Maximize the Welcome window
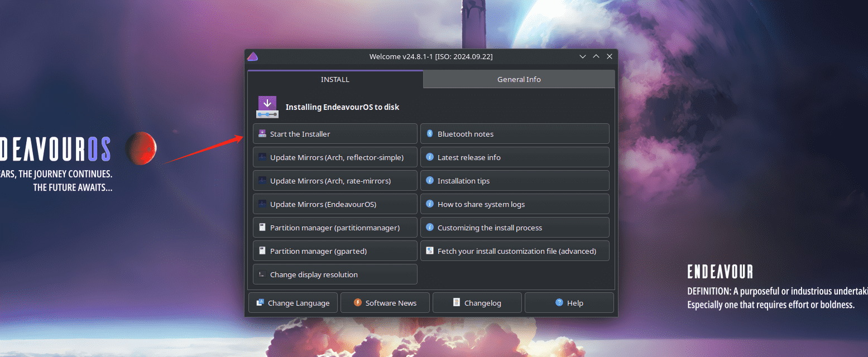This screenshot has height=357, width=868. (x=596, y=56)
